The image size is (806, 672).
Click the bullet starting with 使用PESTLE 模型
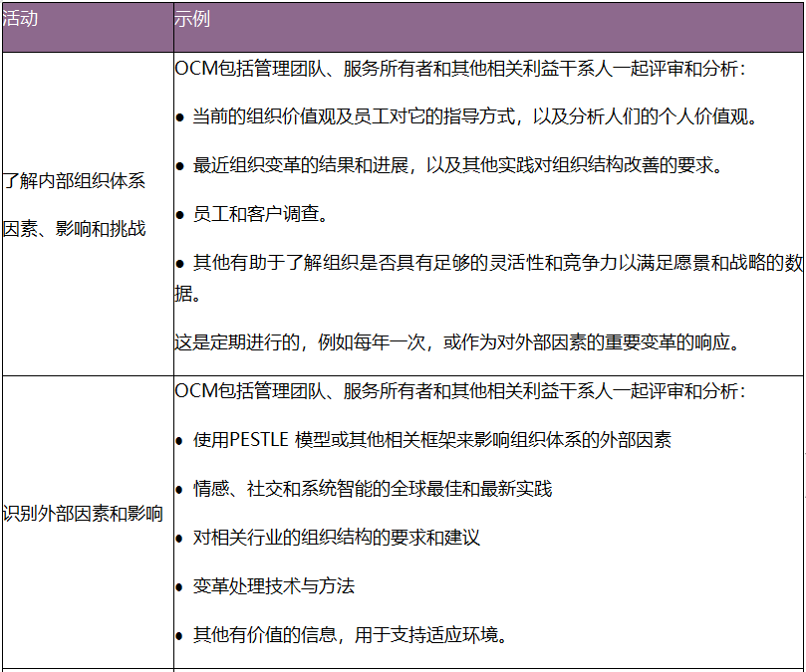coord(431,440)
